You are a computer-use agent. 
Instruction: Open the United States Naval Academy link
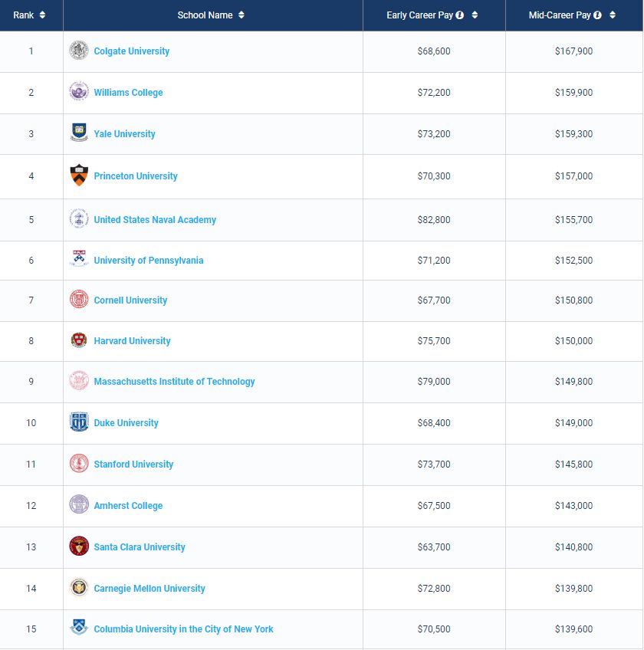click(x=155, y=220)
